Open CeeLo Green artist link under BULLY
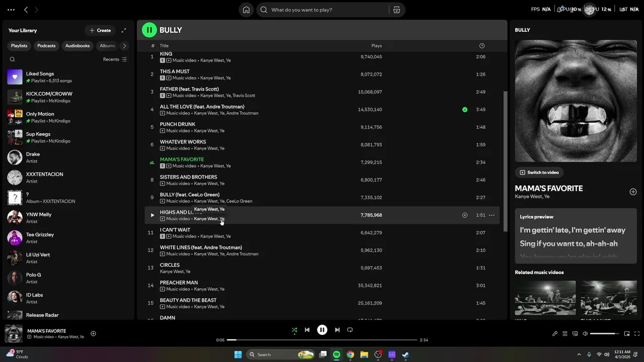 click(239, 201)
